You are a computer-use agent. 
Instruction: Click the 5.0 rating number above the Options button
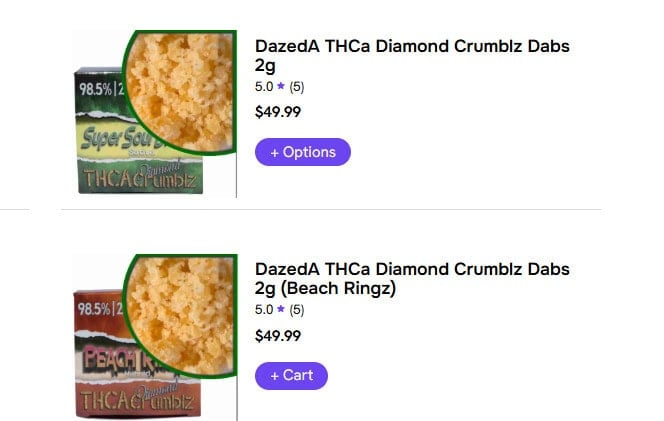tap(264, 86)
